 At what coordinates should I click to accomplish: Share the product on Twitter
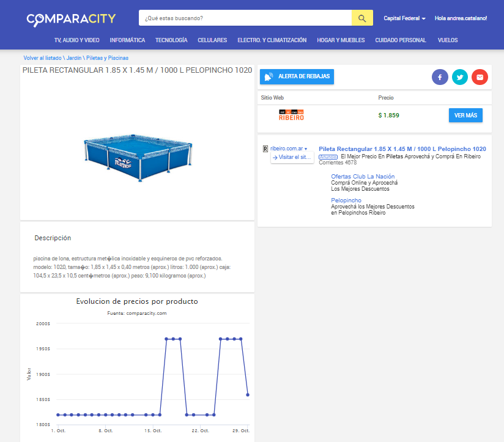(460, 77)
